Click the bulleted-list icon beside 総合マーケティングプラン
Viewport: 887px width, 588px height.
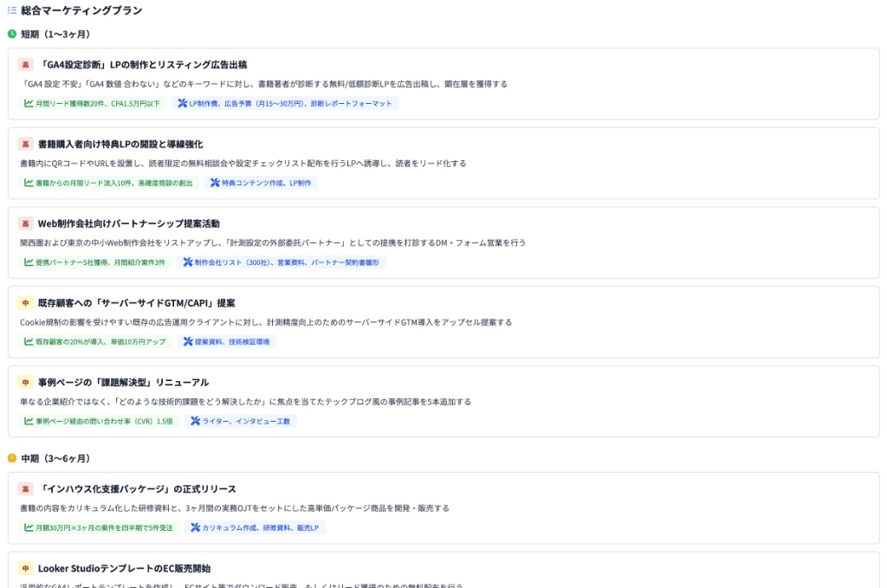tap(13, 11)
